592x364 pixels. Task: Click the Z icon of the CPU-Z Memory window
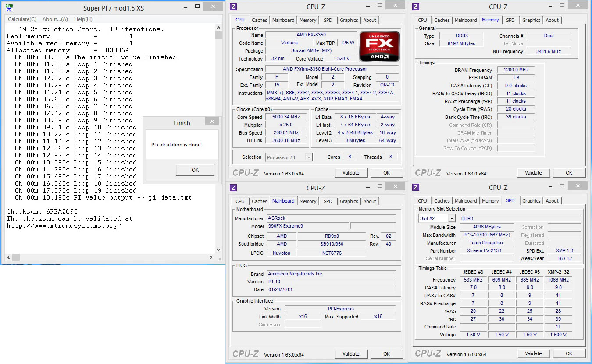click(x=416, y=7)
